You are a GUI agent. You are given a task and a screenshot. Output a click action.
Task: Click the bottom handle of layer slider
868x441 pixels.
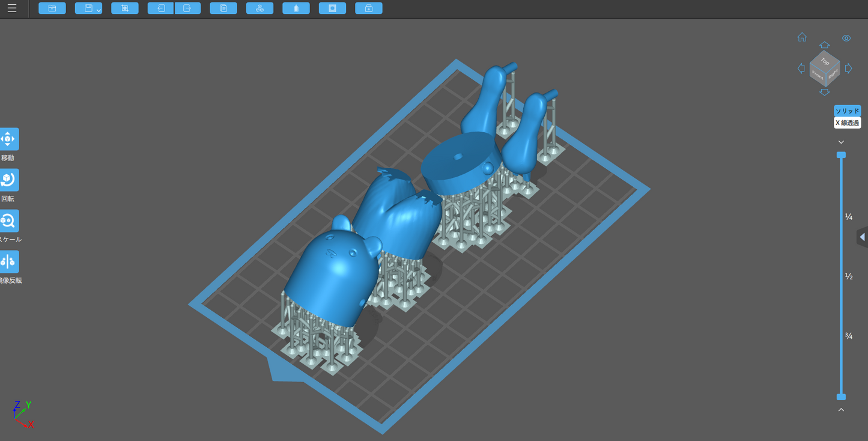coord(841,397)
